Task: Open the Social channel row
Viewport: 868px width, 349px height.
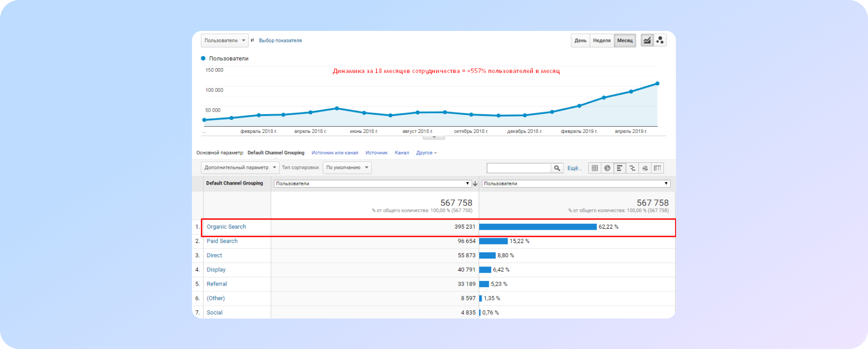Action: pyautogui.click(x=215, y=313)
